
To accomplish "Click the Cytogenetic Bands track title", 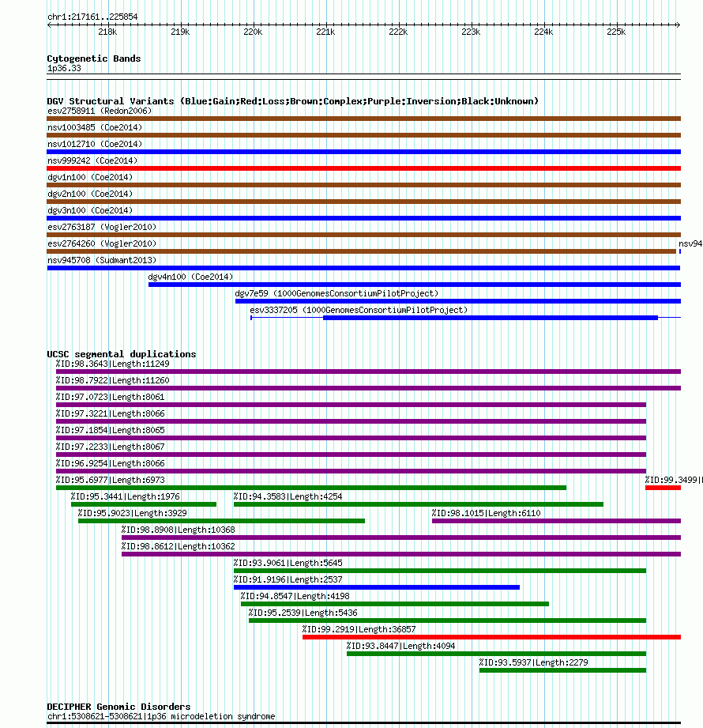I will [94, 58].
